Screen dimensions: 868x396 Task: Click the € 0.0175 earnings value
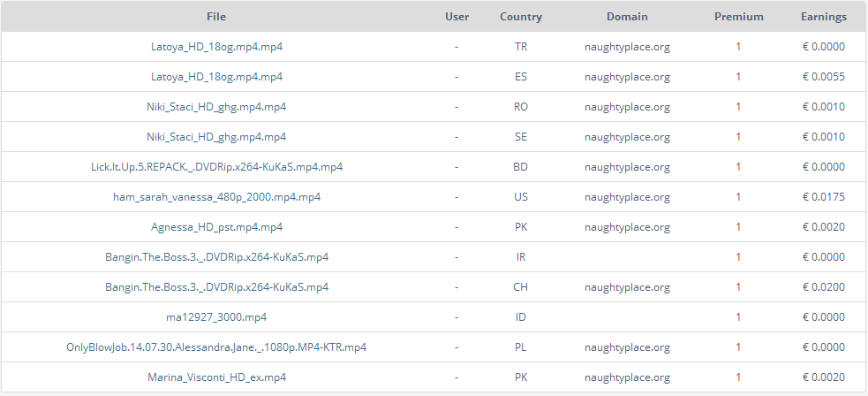(823, 197)
